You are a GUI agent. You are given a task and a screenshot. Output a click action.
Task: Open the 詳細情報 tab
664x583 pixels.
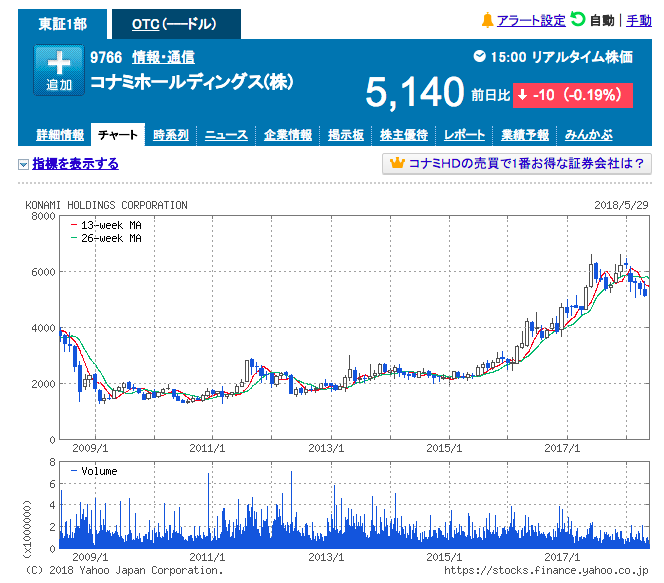point(60,135)
